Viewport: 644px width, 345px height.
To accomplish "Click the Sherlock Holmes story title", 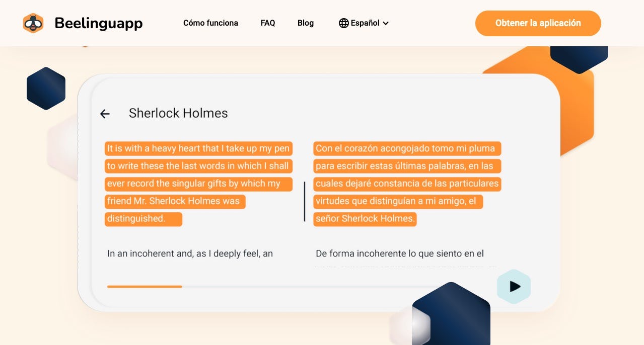I will point(179,113).
